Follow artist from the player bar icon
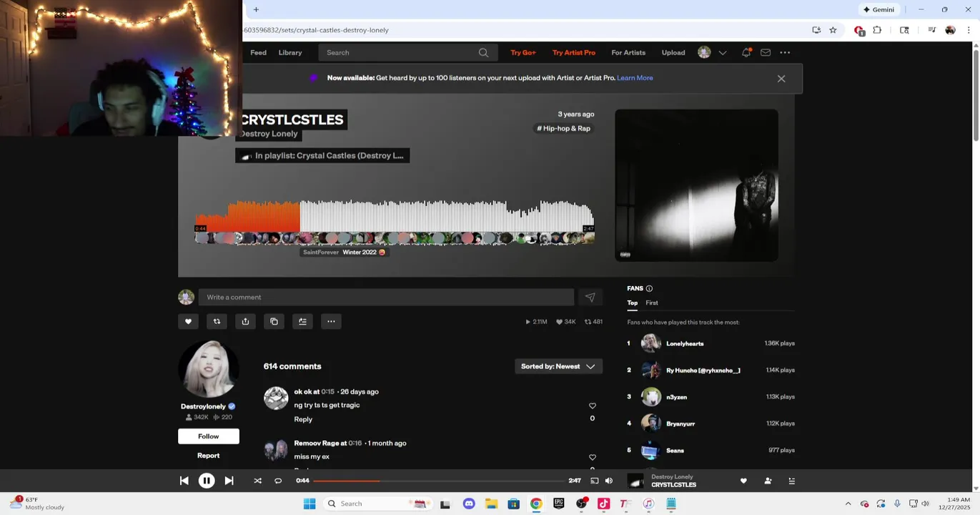This screenshot has width=980, height=515. [x=768, y=481]
